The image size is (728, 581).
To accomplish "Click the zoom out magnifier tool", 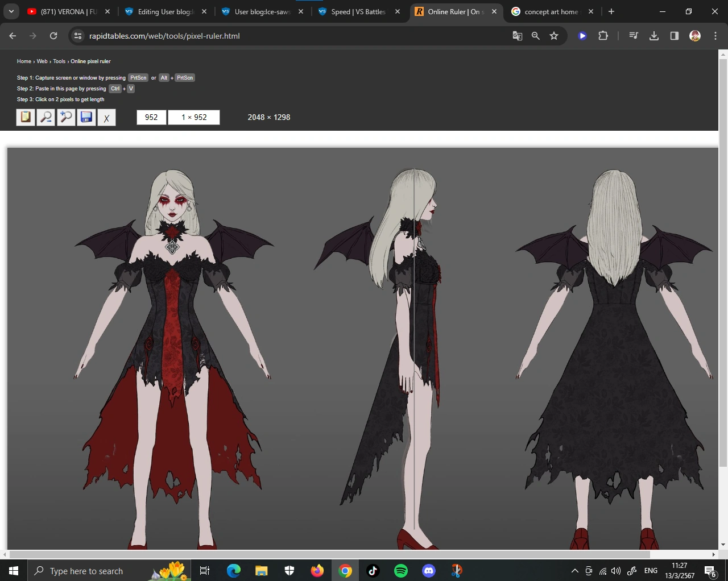I will (46, 117).
